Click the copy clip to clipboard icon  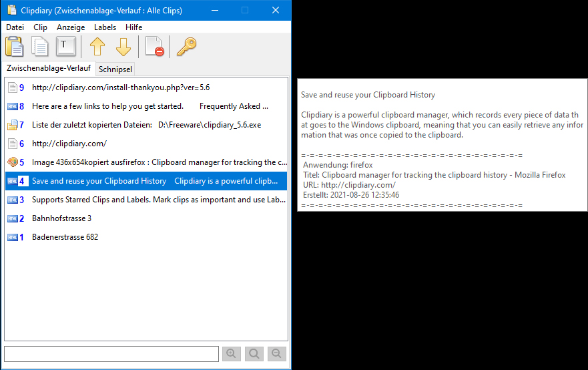pos(40,47)
